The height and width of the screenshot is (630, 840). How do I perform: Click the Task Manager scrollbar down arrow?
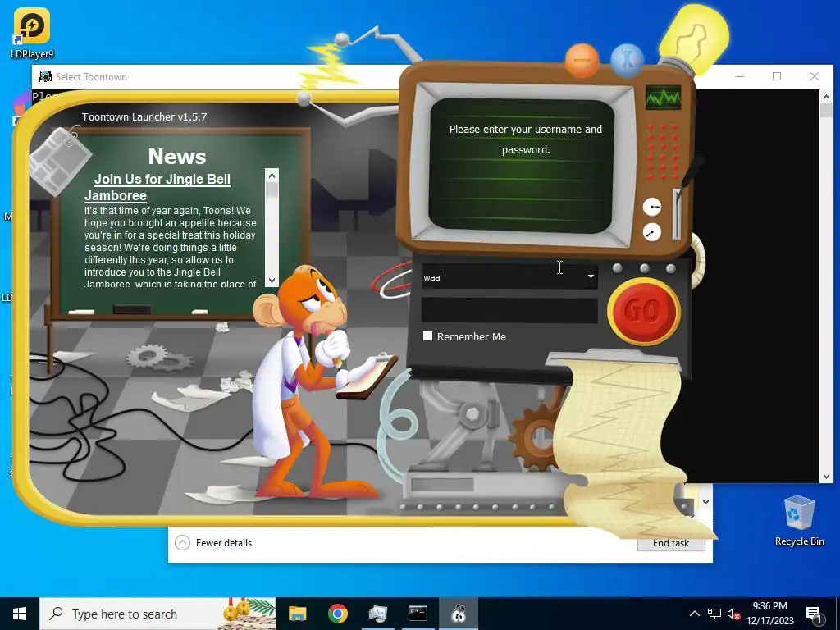pos(705,502)
